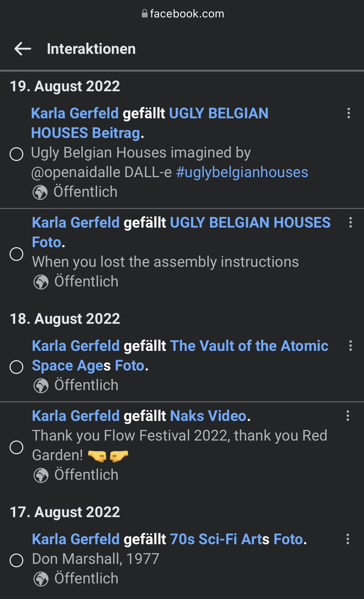Select the UGLY BELGIAN HOUSES Beitrag interaction
This screenshot has height=599, width=364.
[16, 154]
